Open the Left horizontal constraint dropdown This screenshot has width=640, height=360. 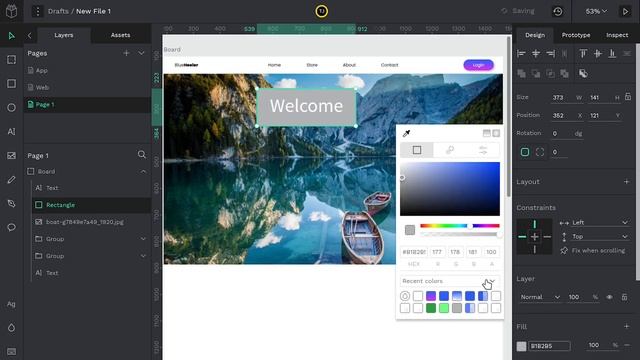tap(600, 222)
